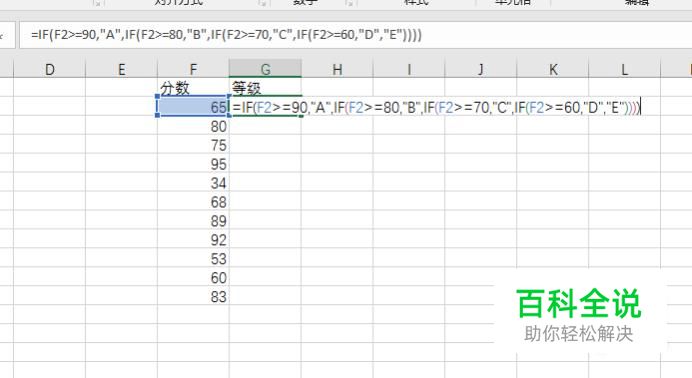Click the score cell containing 68
This screenshot has height=378, width=692.
tap(193, 202)
